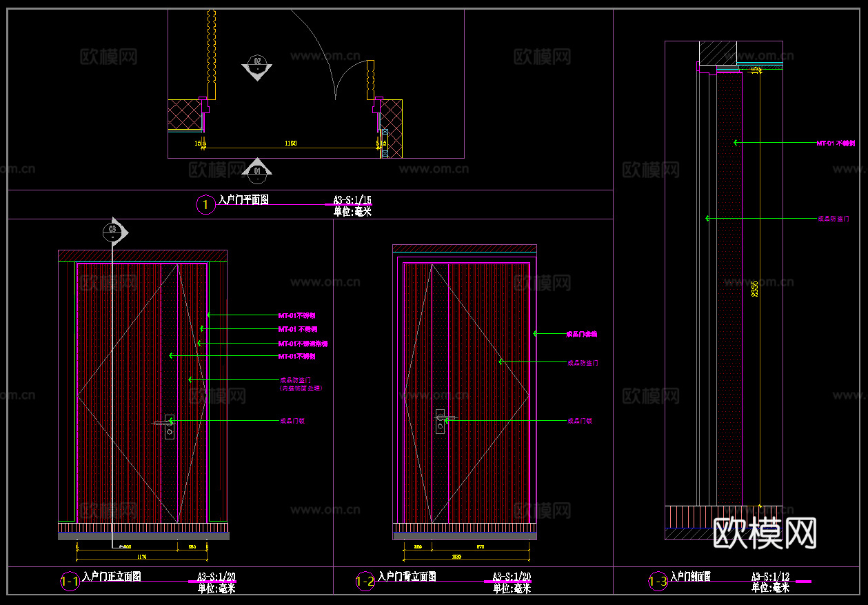Click the 2356 vertical dimension text
The height and width of the screenshot is (605, 868).
coord(755,288)
